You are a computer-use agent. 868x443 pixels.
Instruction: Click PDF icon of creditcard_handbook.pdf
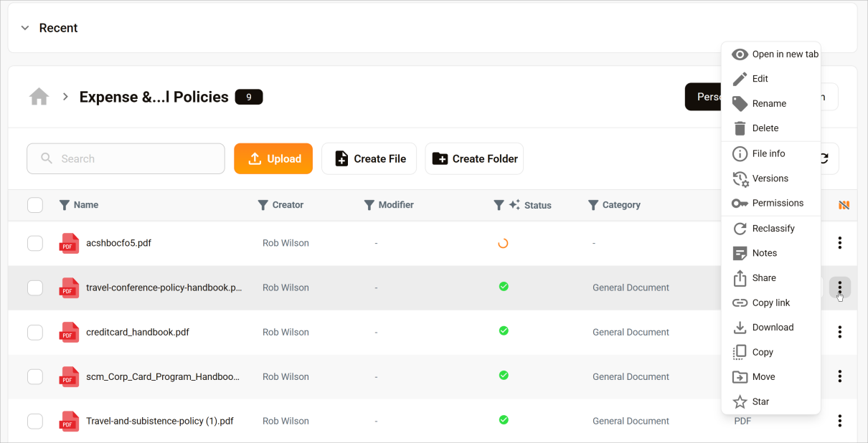click(x=69, y=333)
